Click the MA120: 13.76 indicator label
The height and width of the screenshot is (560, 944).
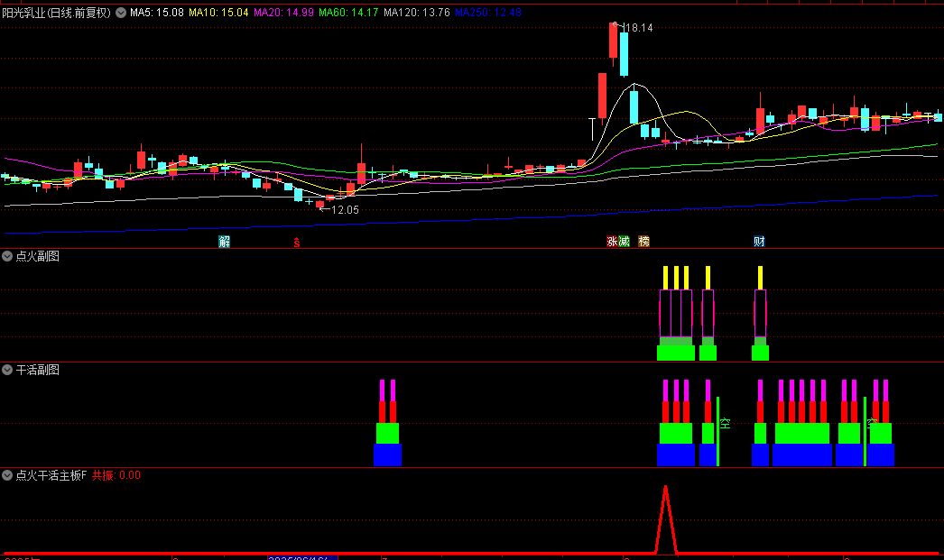417,13
